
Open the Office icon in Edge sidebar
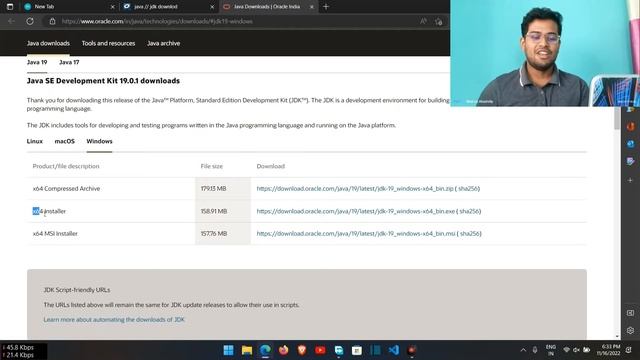tap(631, 127)
